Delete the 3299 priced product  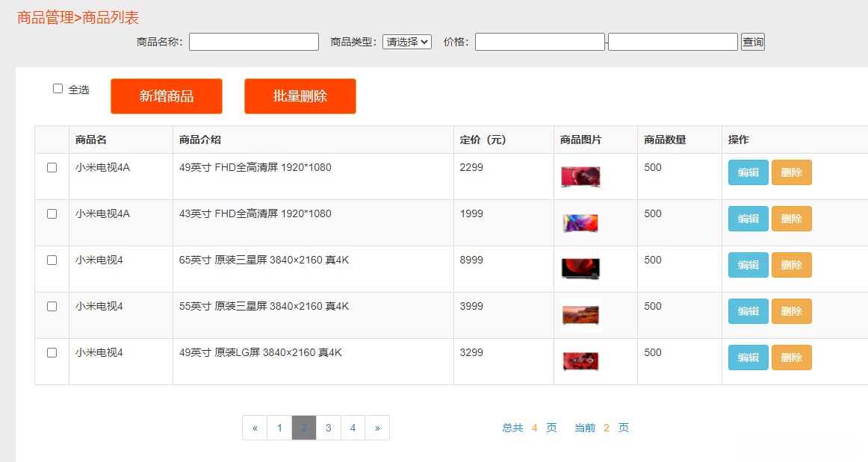coord(792,358)
